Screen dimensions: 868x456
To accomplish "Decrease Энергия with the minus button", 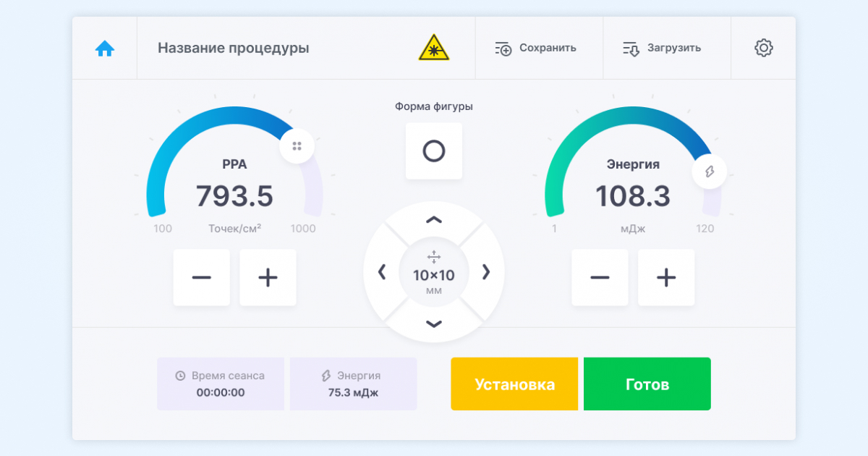I will tap(600, 277).
